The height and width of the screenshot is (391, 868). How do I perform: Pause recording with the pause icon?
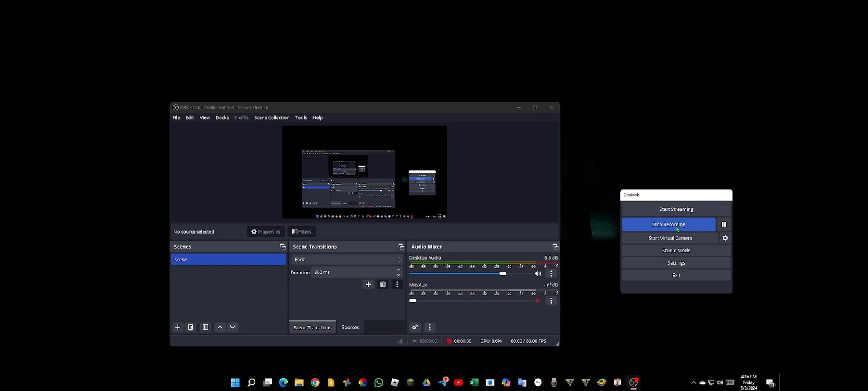point(724,224)
